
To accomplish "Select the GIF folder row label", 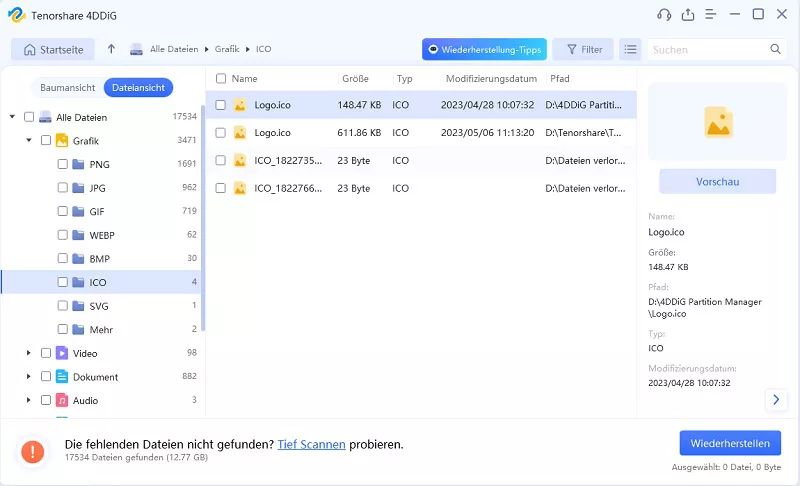I will pos(97,212).
